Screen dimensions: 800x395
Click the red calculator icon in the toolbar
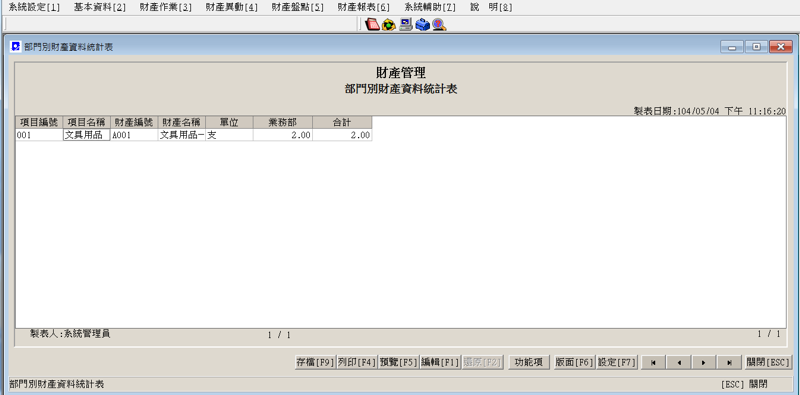[372, 24]
